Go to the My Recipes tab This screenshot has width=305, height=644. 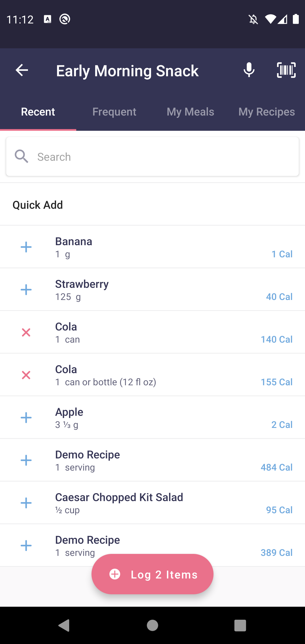coord(267,112)
